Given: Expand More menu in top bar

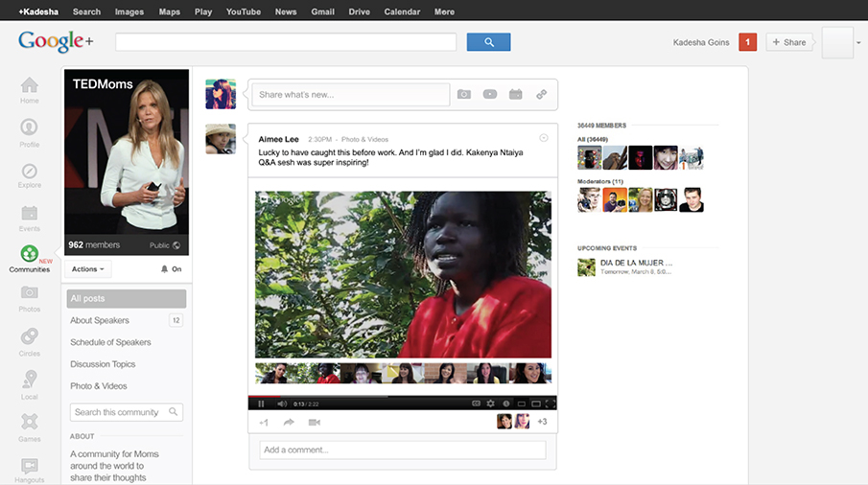Looking at the screenshot, I should click(x=444, y=12).
